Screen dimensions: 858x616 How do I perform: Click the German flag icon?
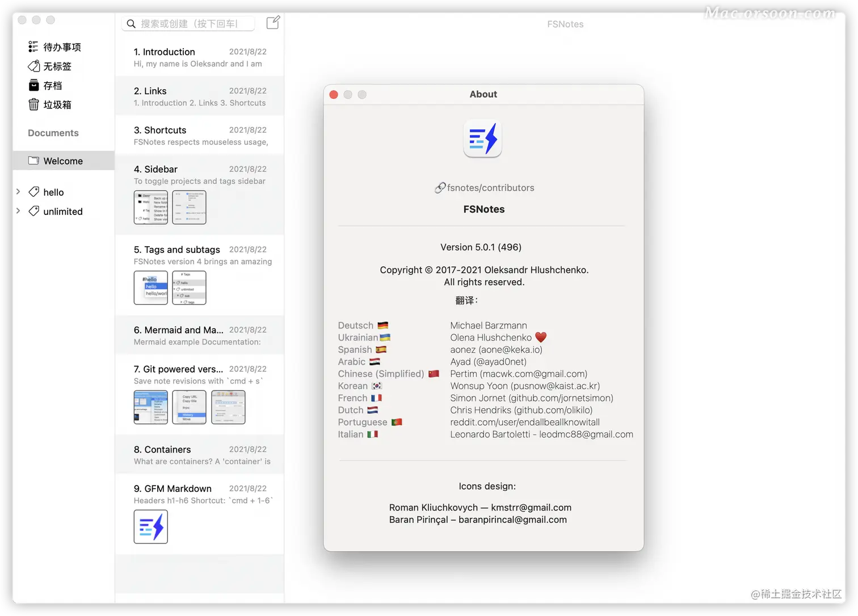(x=383, y=326)
